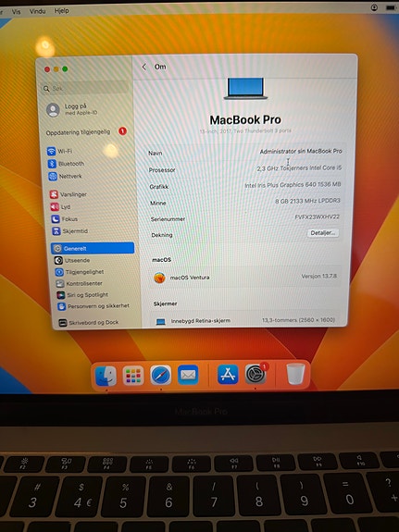Select Utseende in sidebar
The image size is (399, 532).
[x=72, y=260]
